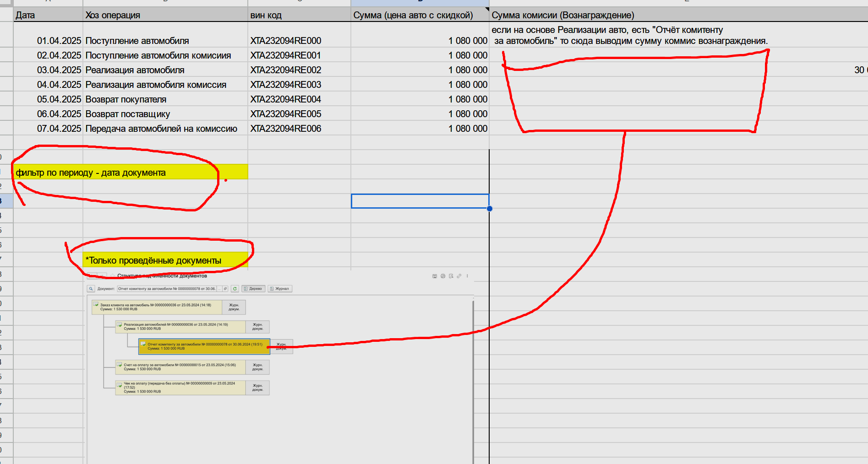Click the ellipsis select button in Документ field
Screen dimensions: 868x464
pyautogui.click(x=219, y=289)
